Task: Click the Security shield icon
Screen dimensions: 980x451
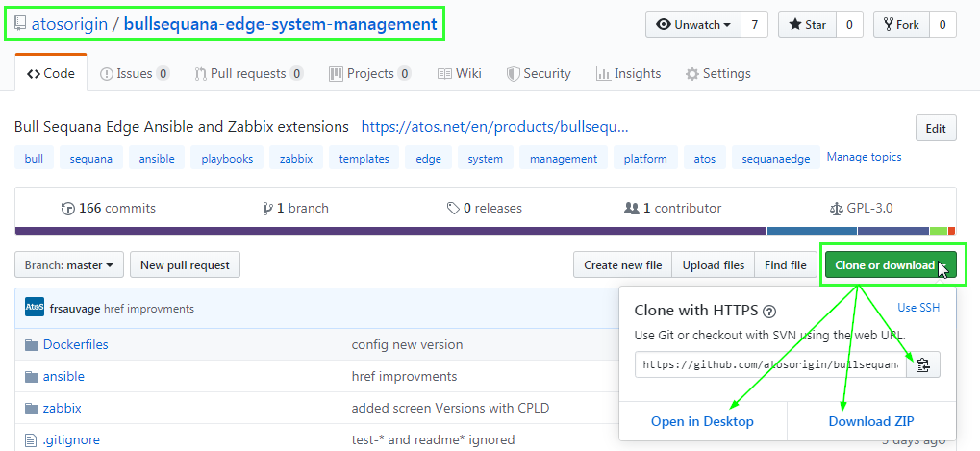Action: 514,74
